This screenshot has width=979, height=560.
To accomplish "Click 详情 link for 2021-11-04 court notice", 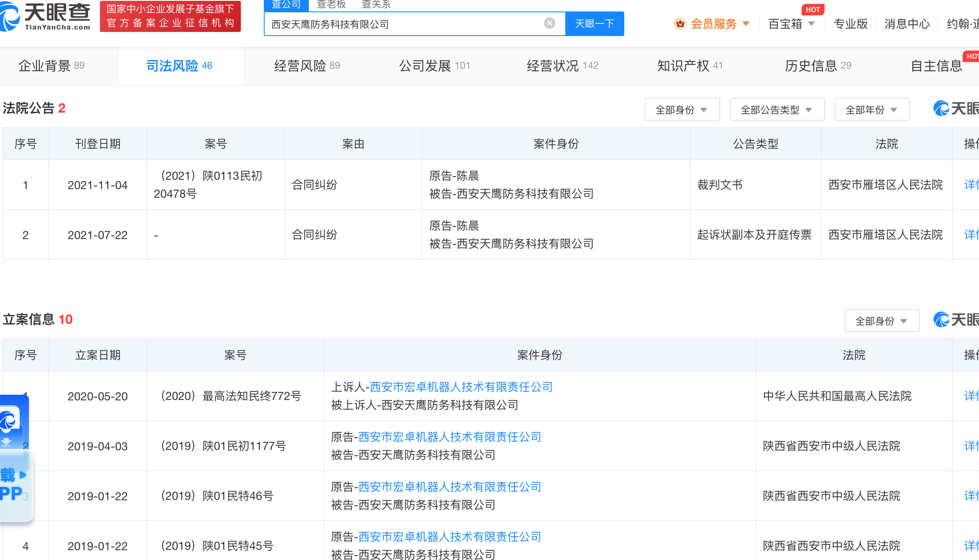I will point(971,185).
